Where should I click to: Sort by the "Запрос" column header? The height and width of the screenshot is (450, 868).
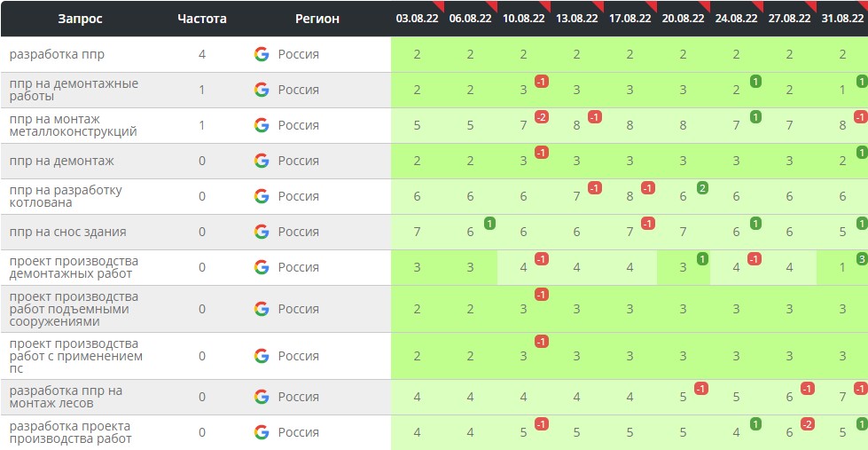[81, 19]
